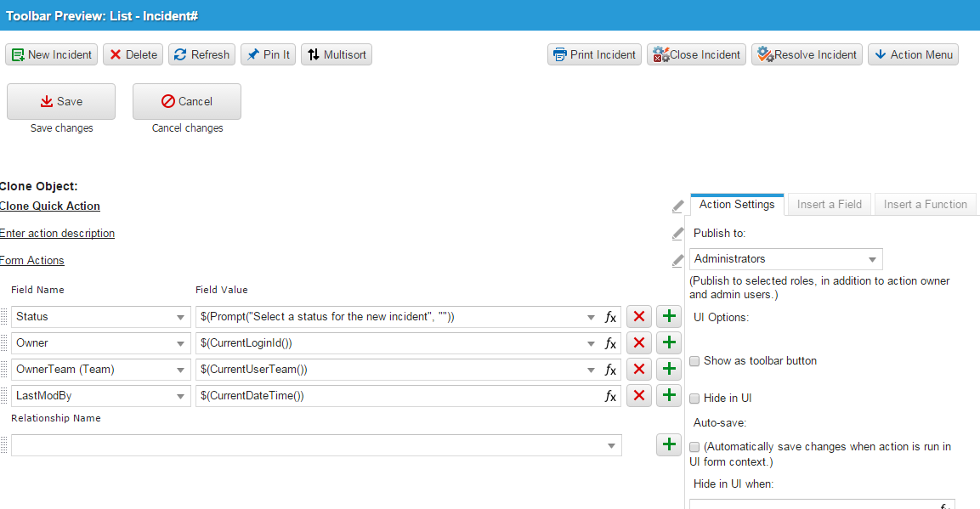The image size is (980, 509).
Task: Click the fx icon in LastModBy row
Action: click(610, 396)
